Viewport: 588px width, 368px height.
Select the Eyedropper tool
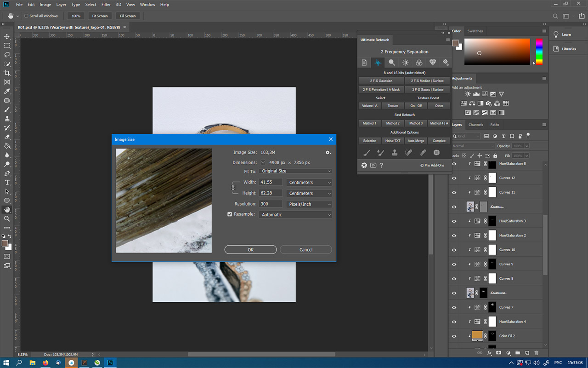point(7,92)
